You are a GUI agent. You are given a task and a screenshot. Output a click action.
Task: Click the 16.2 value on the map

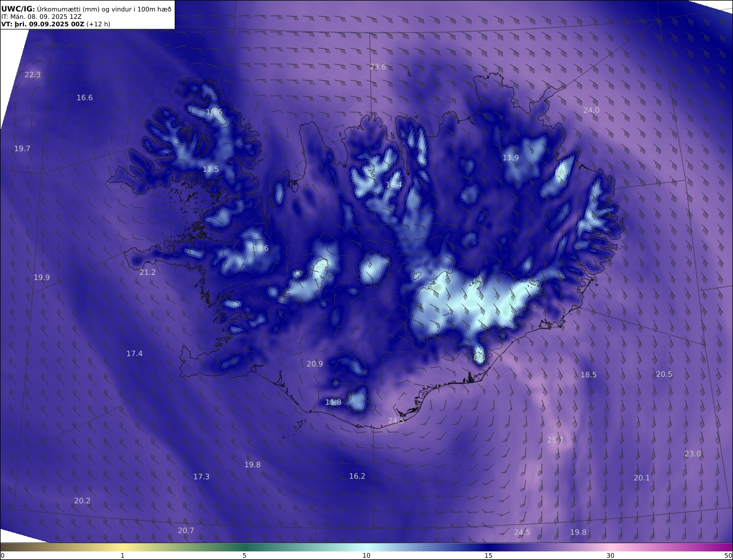(x=357, y=476)
